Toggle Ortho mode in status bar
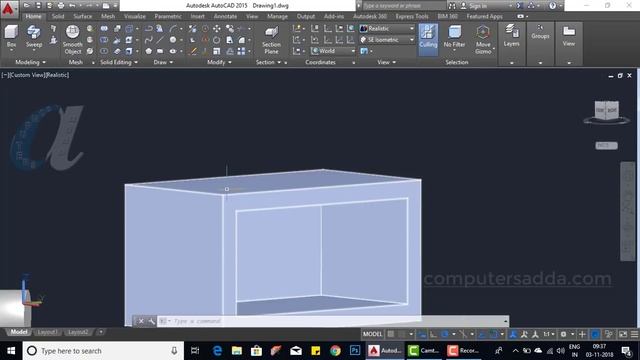 pos(433,334)
